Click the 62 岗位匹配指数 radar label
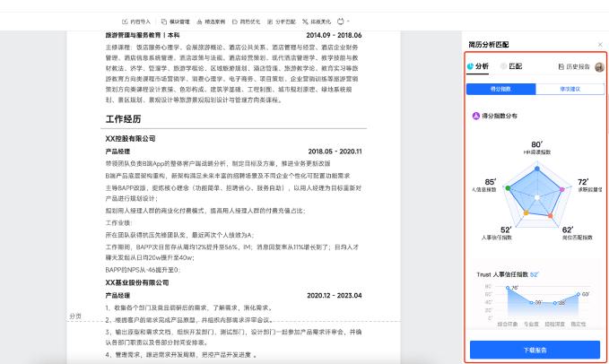The width and height of the screenshot is (609, 364). point(577,233)
